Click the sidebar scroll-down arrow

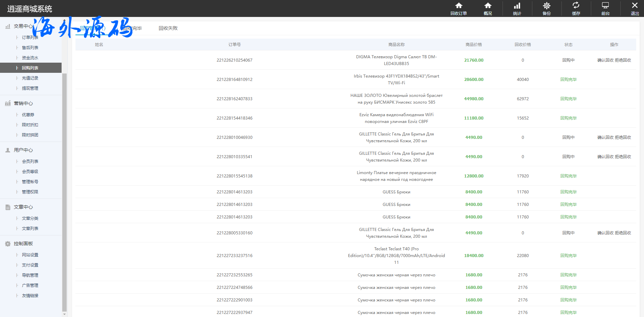[x=64, y=314]
